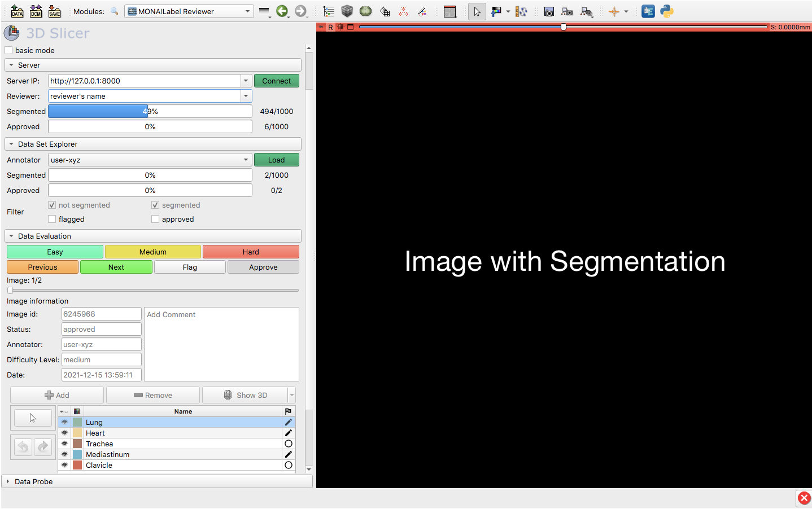The width and height of the screenshot is (812, 509).
Task: Open the DATA loader from the toolbar
Action: (x=17, y=11)
